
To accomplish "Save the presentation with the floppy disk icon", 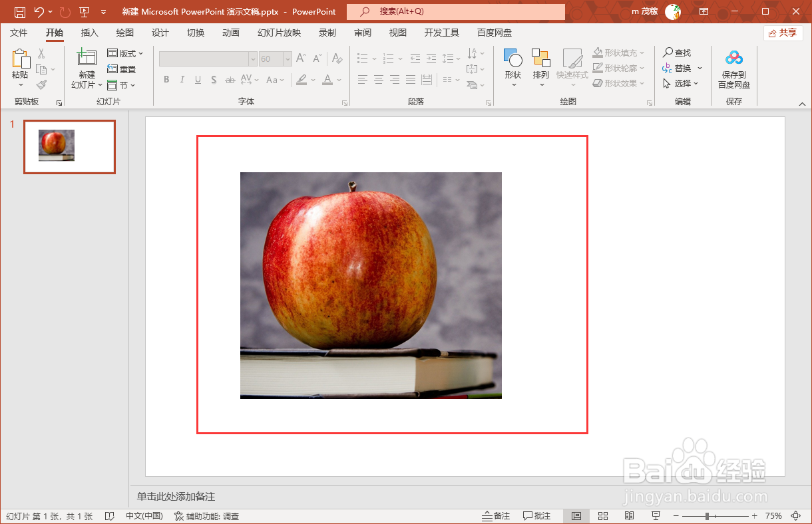I will click(19, 12).
